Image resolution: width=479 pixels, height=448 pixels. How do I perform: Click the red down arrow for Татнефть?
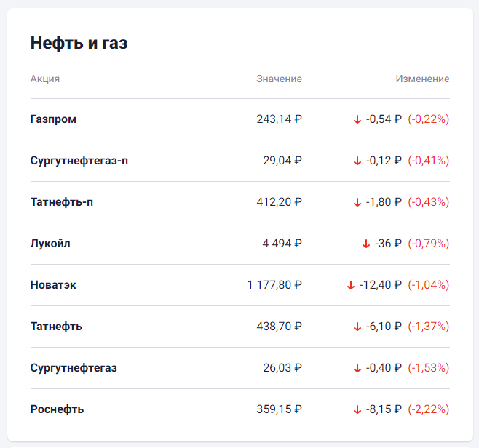pos(357,327)
